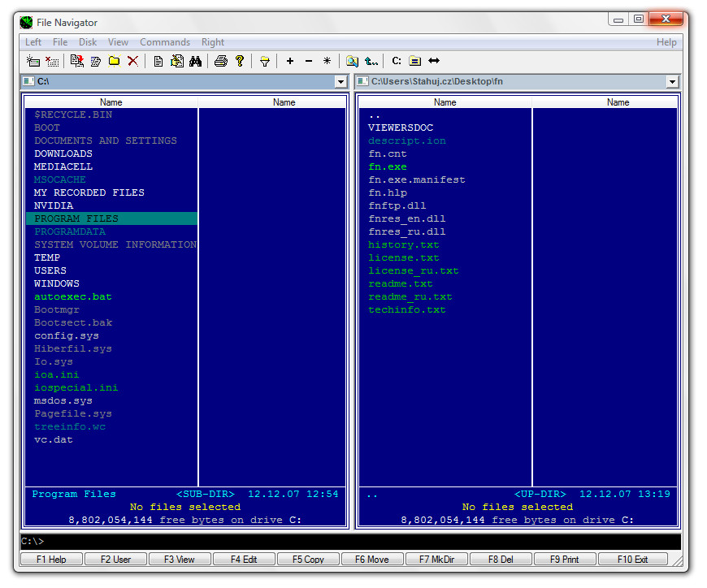Viewport: 707px width, 588px height.
Task: Click the filter funnel toolbar icon
Action: click(265, 61)
